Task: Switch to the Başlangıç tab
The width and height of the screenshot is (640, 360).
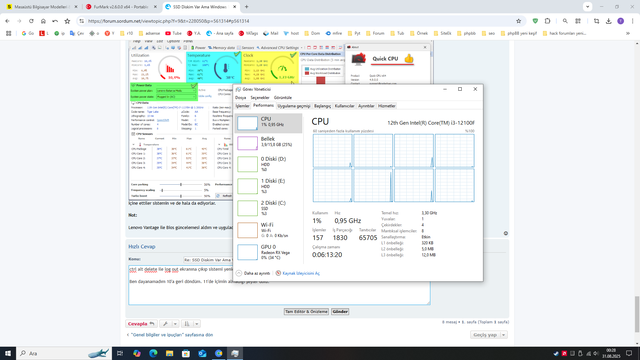Action: (322, 106)
